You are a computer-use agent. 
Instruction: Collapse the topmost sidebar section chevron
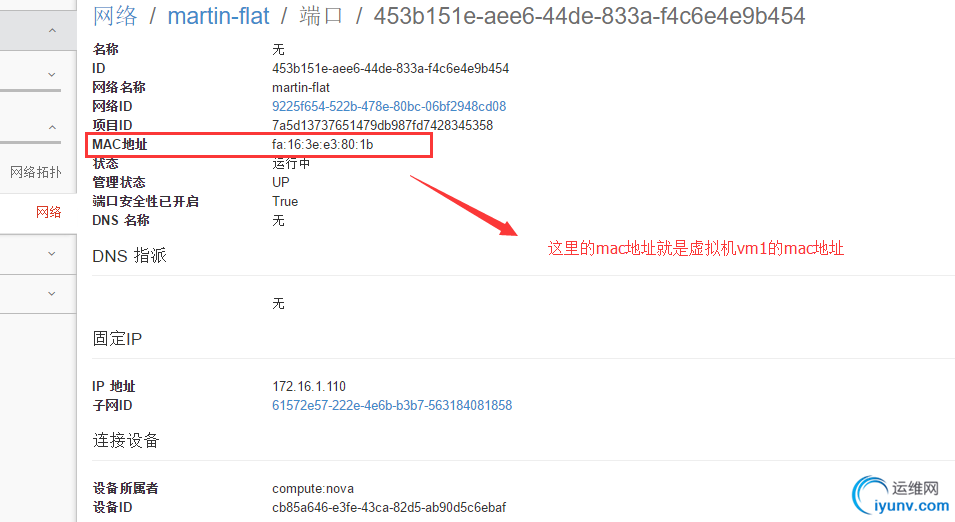click(52, 30)
